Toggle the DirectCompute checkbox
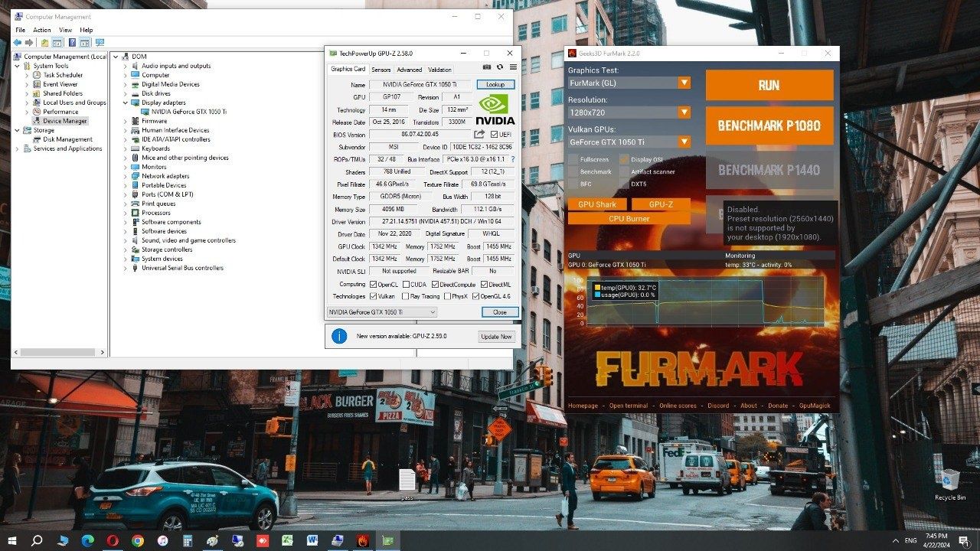 tap(434, 285)
